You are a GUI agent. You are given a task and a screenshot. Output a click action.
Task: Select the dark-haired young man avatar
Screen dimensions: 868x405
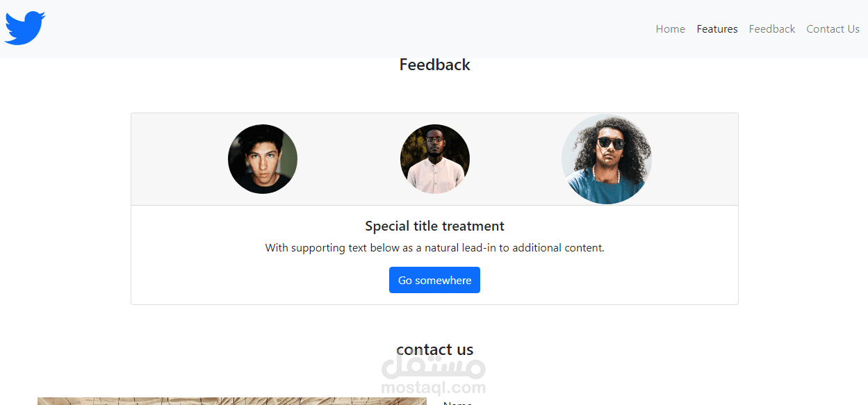pyautogui.click(x=263, y=159)
